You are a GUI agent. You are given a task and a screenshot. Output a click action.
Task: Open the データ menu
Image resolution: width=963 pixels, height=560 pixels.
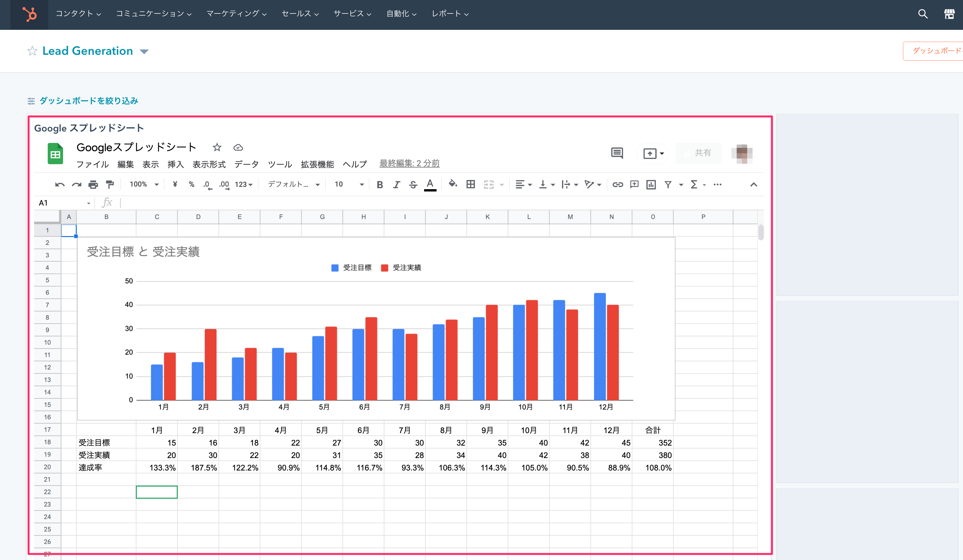[x=246, y=164]
